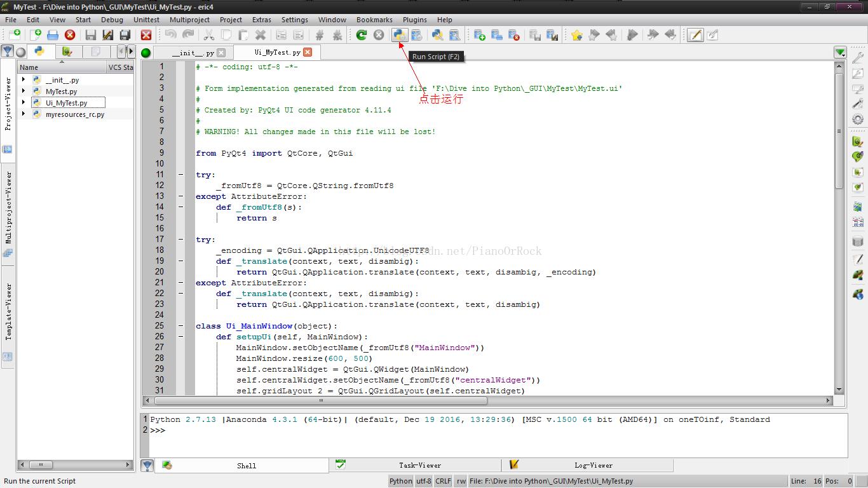This screenshot has width=868, height=488.
Task: Collapse code fold at line 11
Action: [x=181, y=175]
